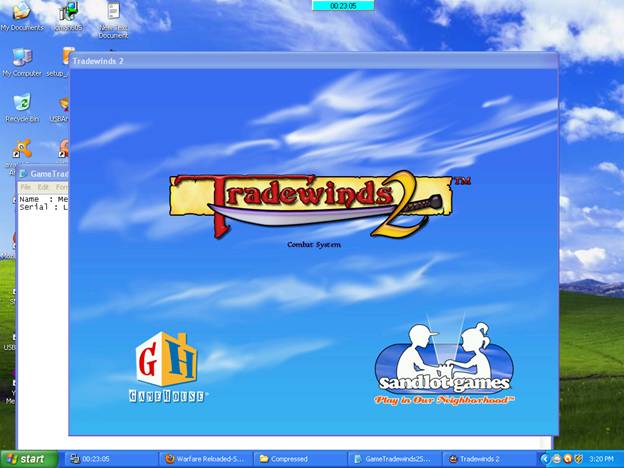Click the GameHouse logo in Tradewinds 2
Screen dimensions: 624x468
(166, 367)
